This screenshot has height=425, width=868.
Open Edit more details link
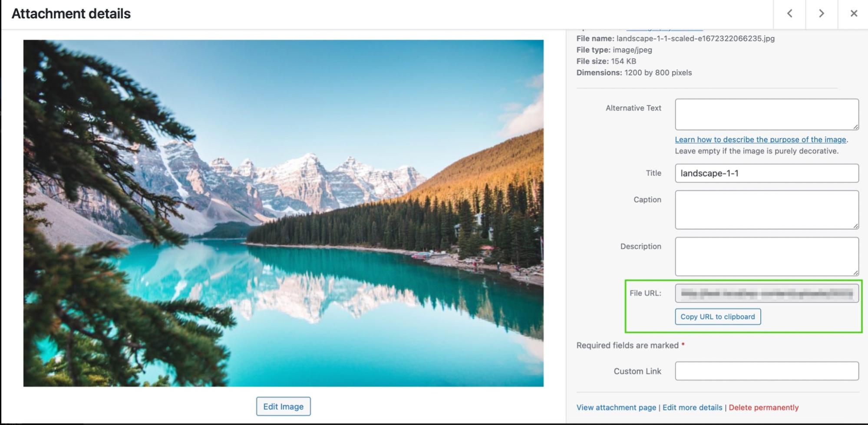tap(692, 407)
